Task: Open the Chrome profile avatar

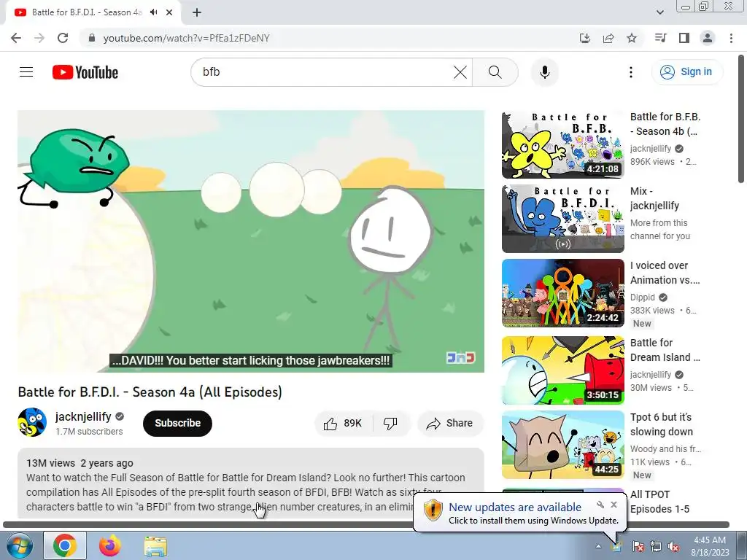Action: pos(708,38)
